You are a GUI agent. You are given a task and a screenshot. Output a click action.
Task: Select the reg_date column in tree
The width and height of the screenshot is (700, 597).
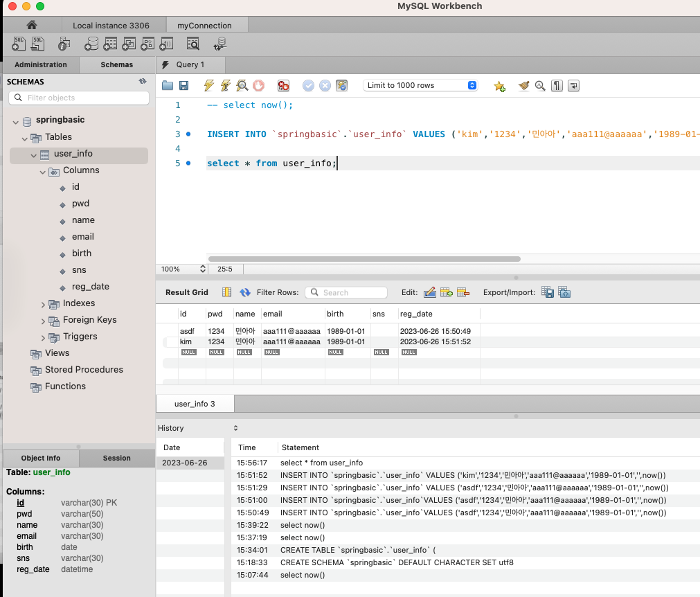[91, 287]
